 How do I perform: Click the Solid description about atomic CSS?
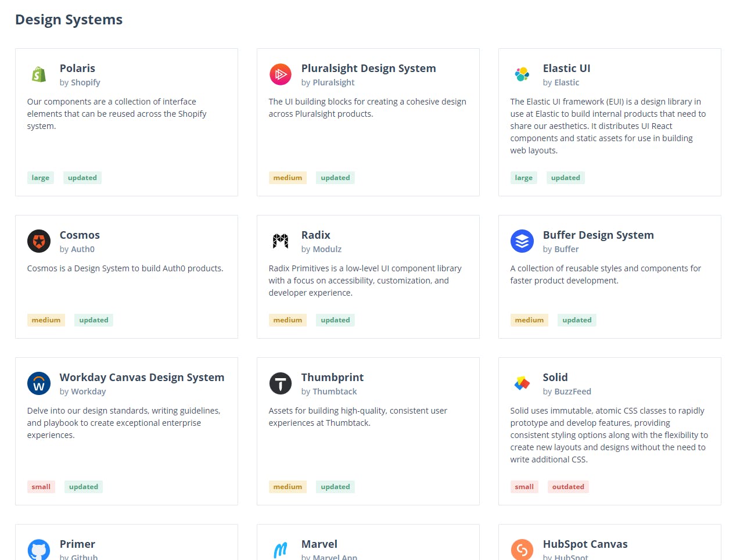point(609,435)
